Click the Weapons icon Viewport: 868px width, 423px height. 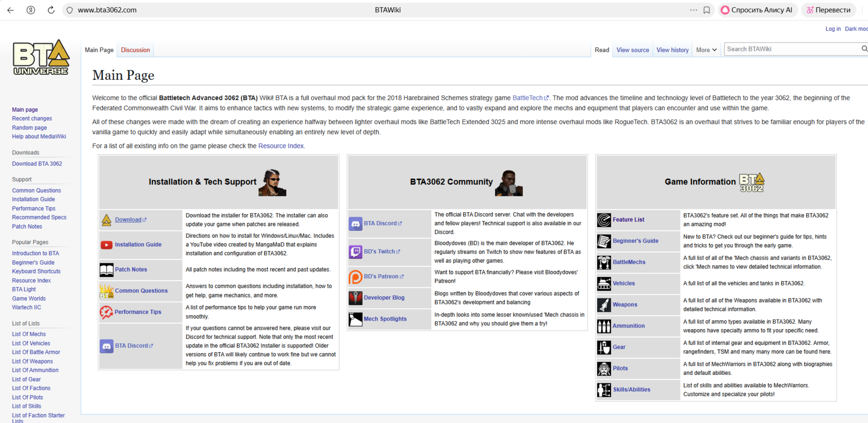(x=604, y=305)
